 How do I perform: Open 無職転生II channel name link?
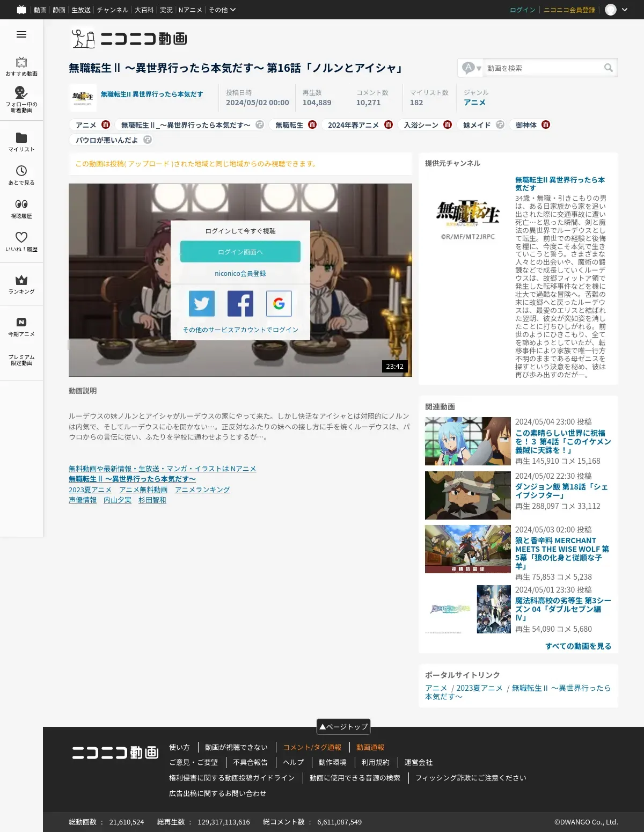coord(152,94)
